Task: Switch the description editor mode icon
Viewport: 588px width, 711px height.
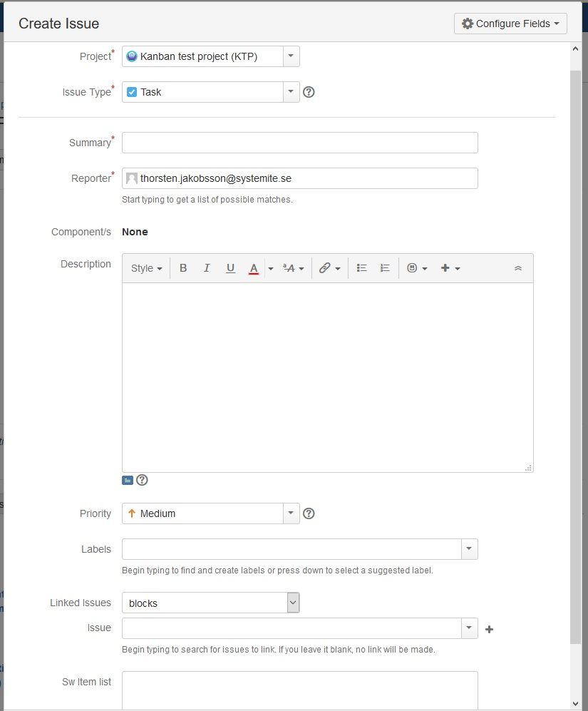Action: click(128, 480)
